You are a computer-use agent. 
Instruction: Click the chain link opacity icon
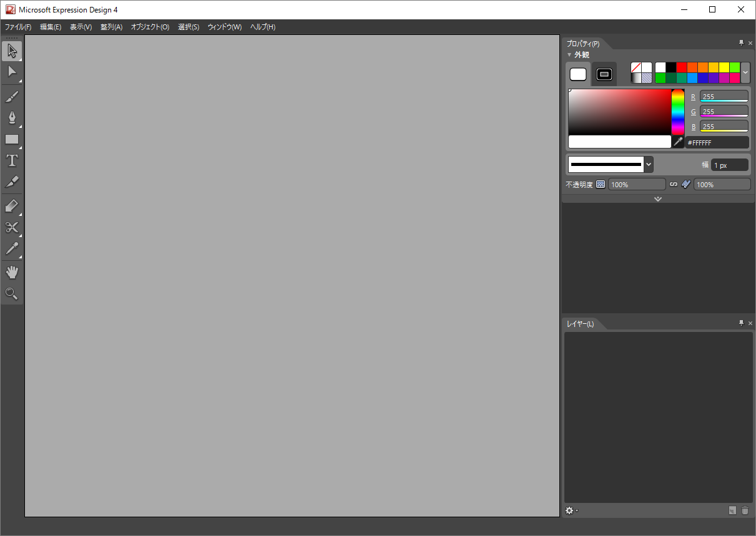point(674,185)
